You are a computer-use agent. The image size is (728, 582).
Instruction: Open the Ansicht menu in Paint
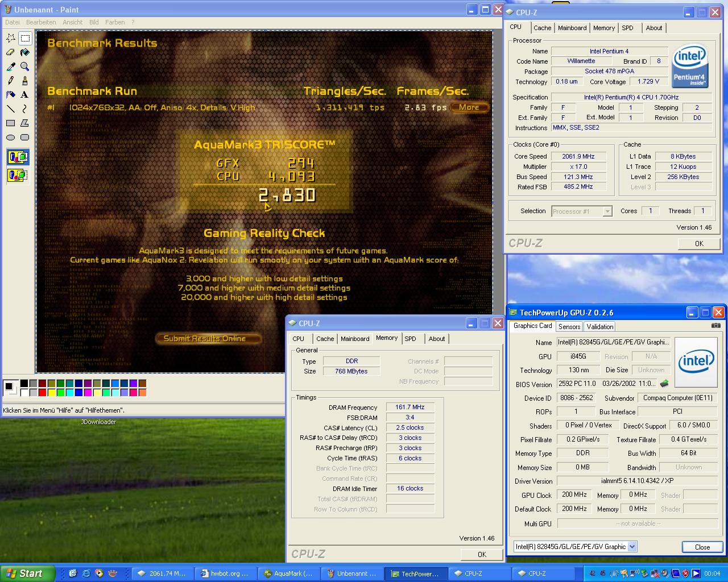(x=73, y=22)
